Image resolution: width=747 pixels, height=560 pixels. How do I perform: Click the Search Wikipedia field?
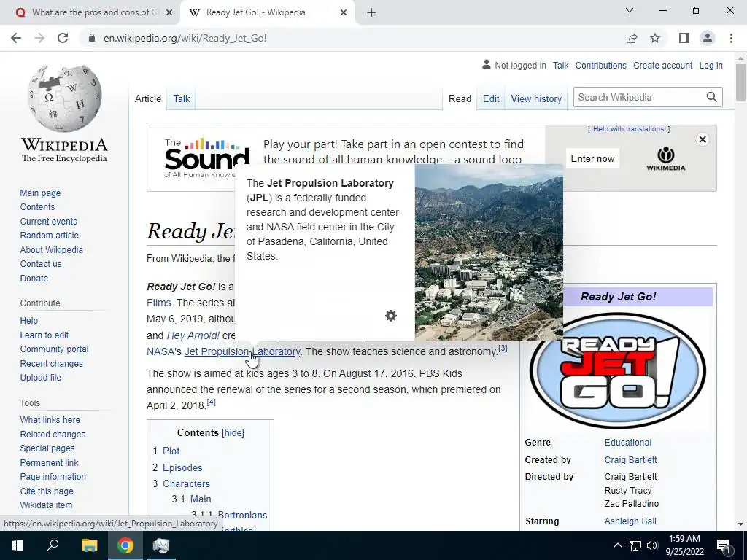(639, 97)
